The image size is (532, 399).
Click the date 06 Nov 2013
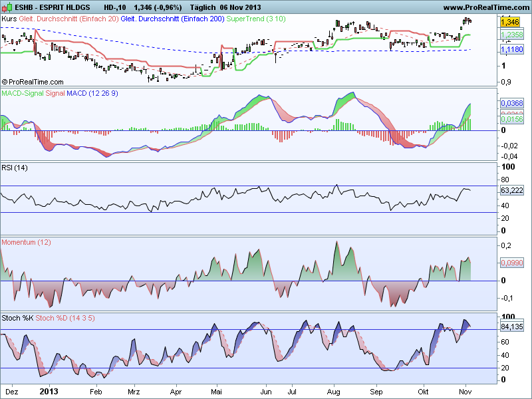(x=241, y=7)
